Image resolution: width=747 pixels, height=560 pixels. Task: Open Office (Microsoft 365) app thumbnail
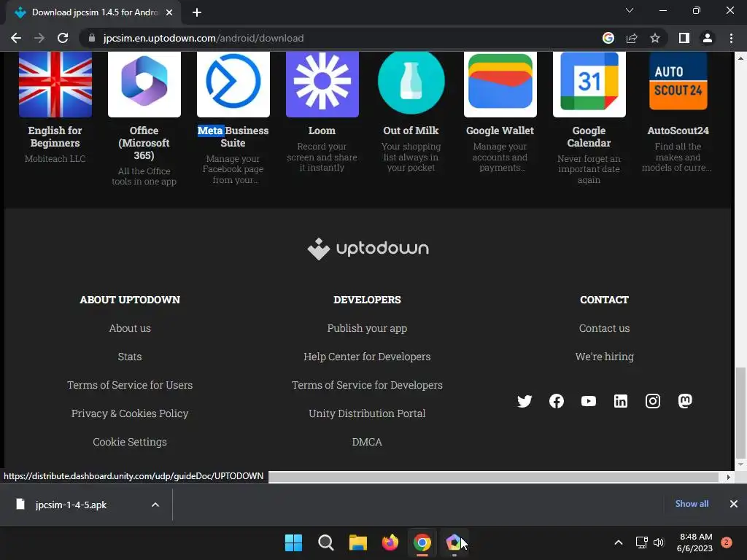[144, 85]
